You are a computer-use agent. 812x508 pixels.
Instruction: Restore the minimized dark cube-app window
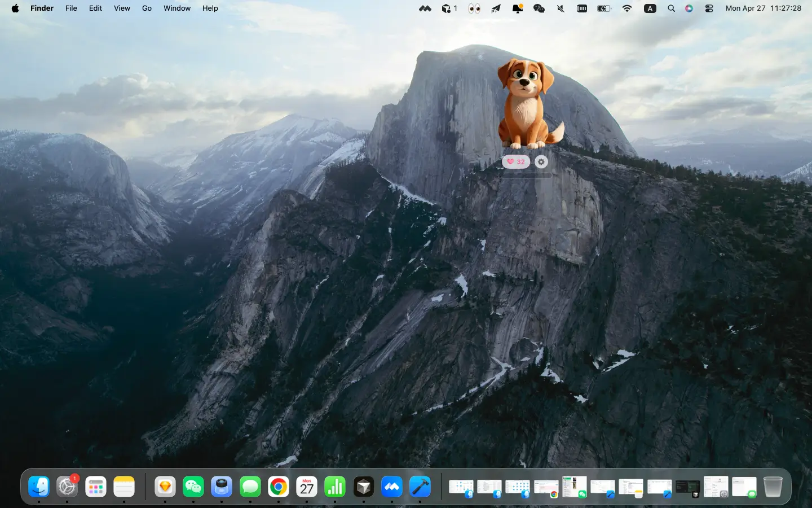click(x=687, y=488)
